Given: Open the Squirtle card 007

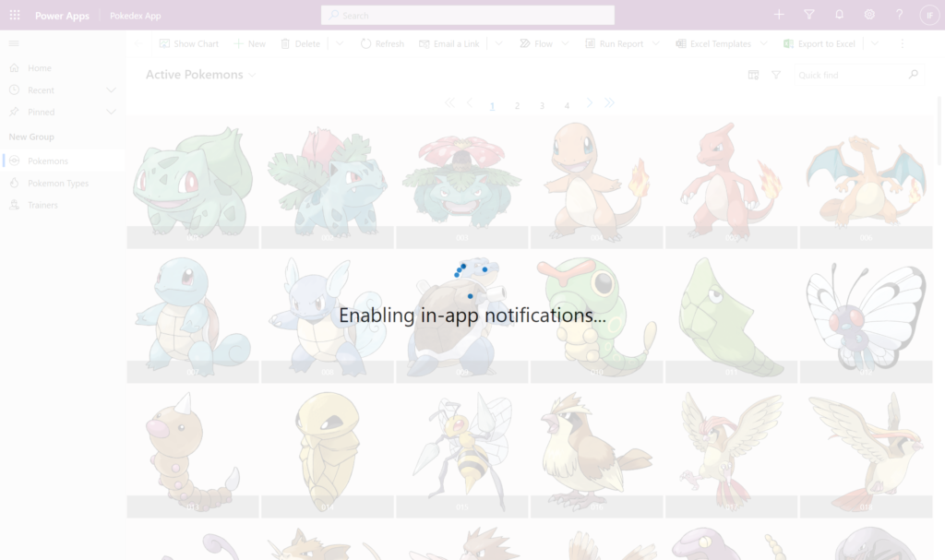Looking at the screenshot, I should pos(193,317).
